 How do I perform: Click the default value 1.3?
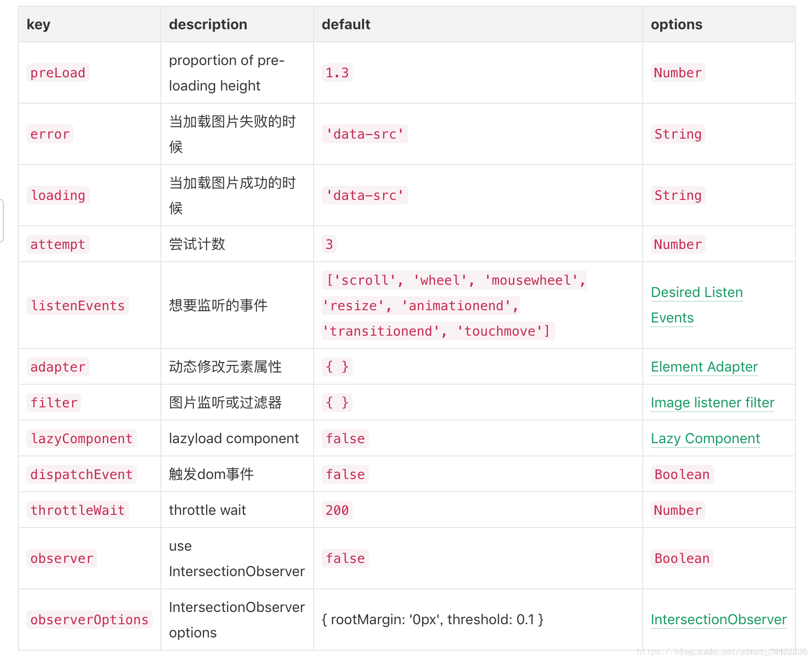point(337,73)
